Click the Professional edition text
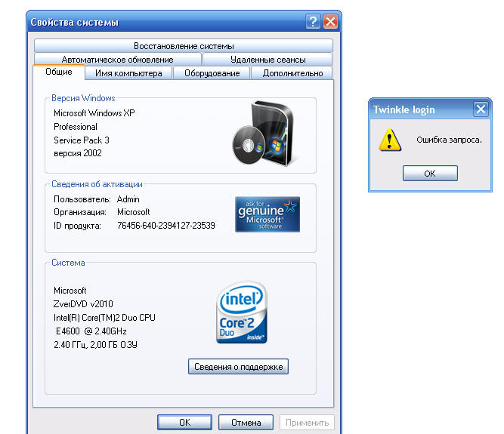Viewport: 504px width, 434px height. coord(76,127)
